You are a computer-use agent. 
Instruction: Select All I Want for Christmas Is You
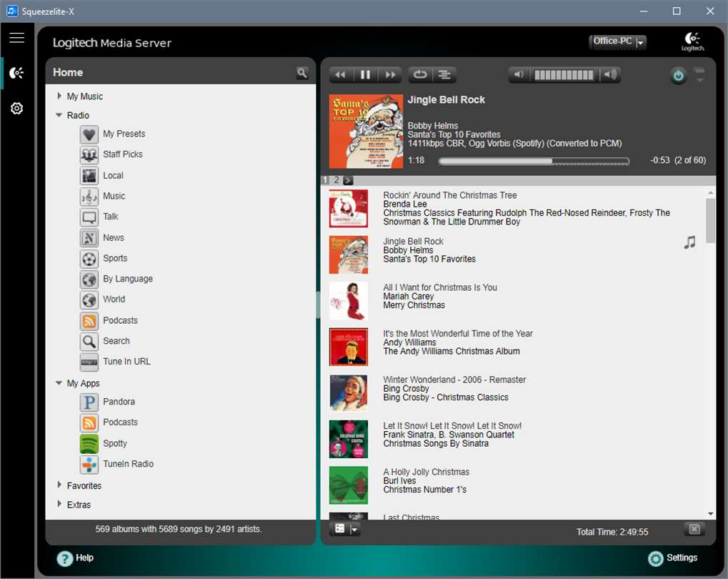tap(440, 287)
